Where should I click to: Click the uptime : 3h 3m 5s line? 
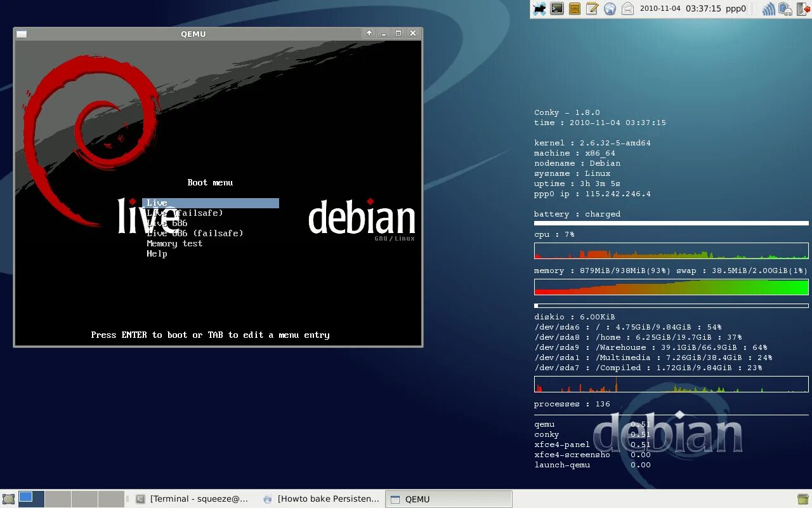pos(577,184)
